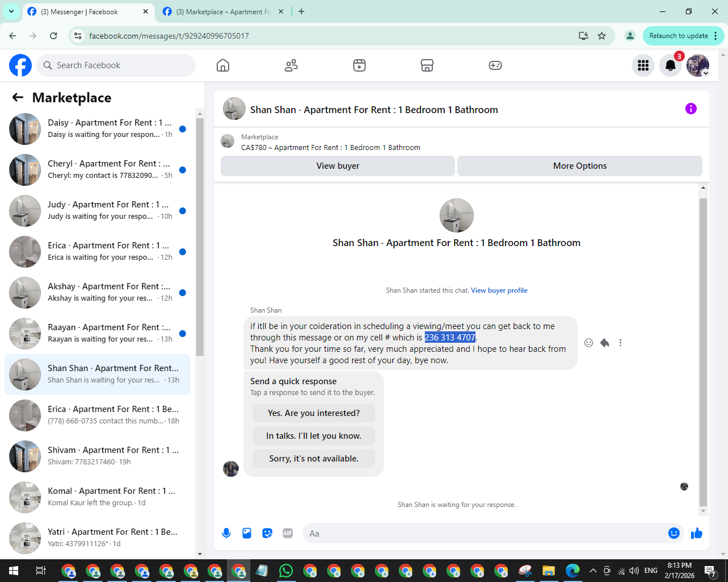Click the conversation list scrollbar
728x582 pixels.
coord(200,236)
